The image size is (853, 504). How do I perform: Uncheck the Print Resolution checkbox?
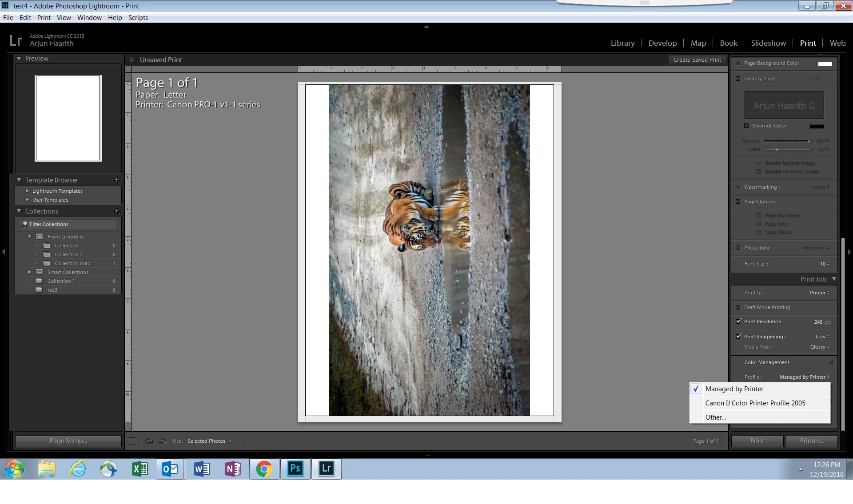[738, 321]
